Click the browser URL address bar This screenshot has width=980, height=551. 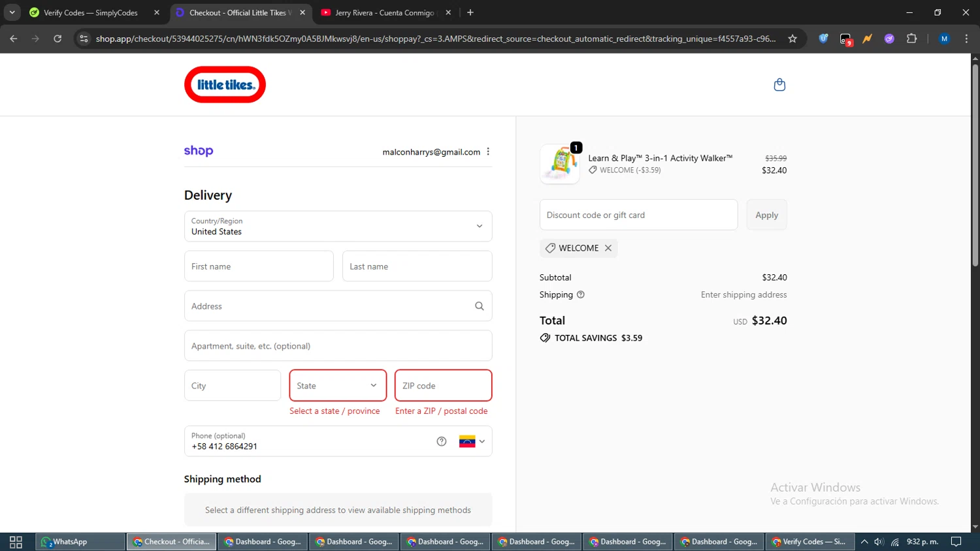pyautogui.click(x=436, y=39)
